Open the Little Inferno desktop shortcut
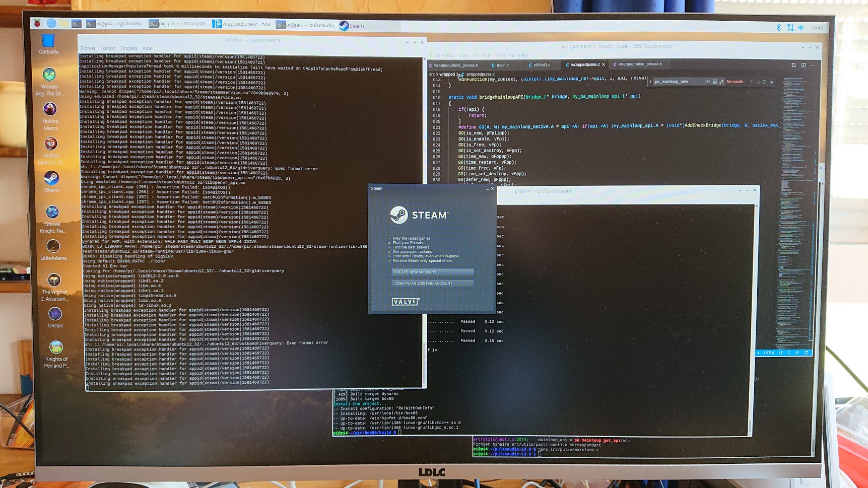Viewport: 868px width, 488px height. coord(53,250)
